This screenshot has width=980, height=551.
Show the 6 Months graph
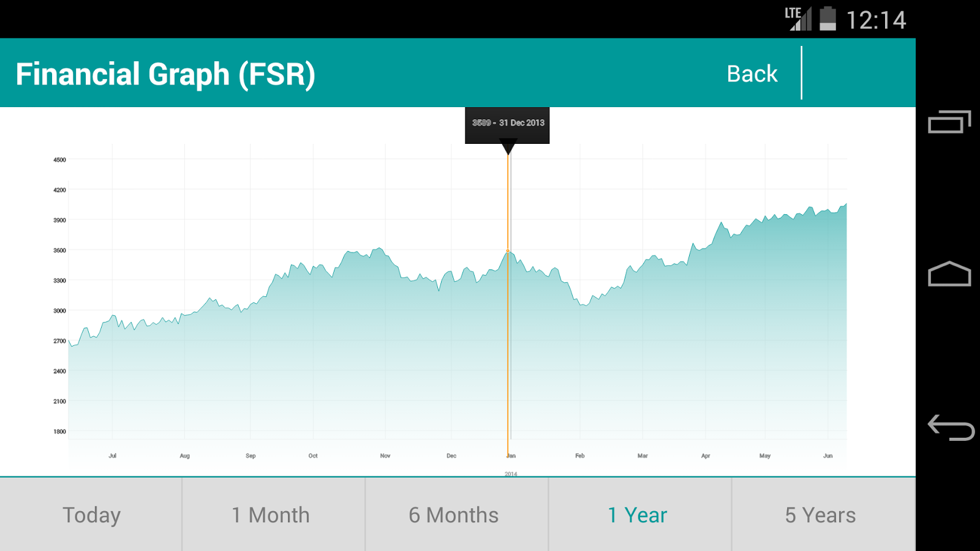[x=454, y=515]
